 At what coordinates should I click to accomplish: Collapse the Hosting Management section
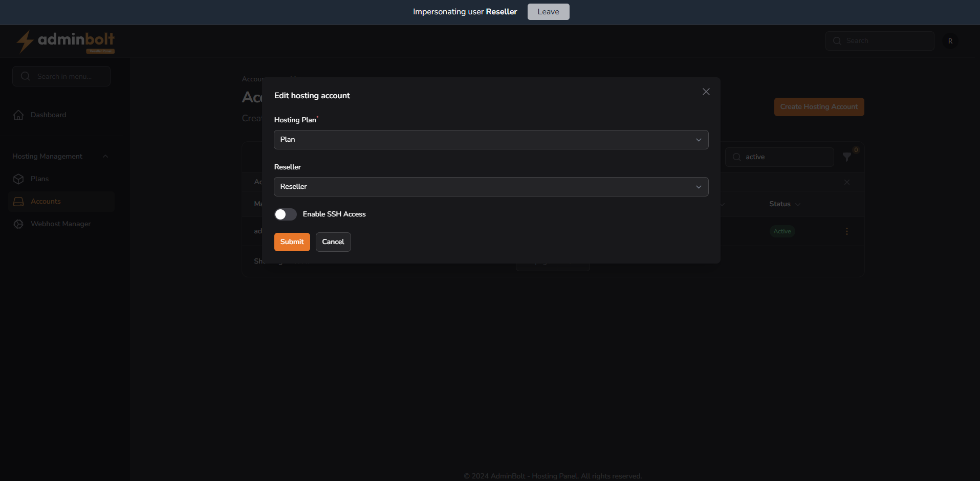(105, 157)
